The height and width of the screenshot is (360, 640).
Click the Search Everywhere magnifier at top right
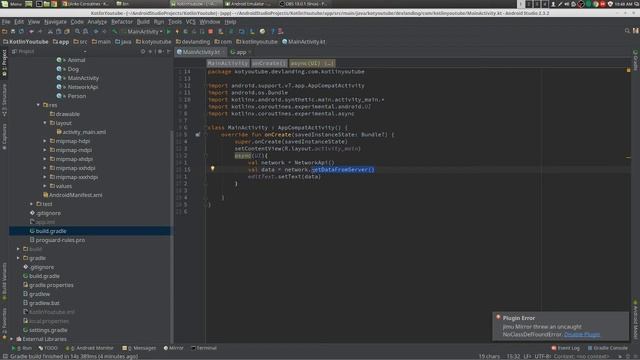pyautogui.click(x=627, y=31)
